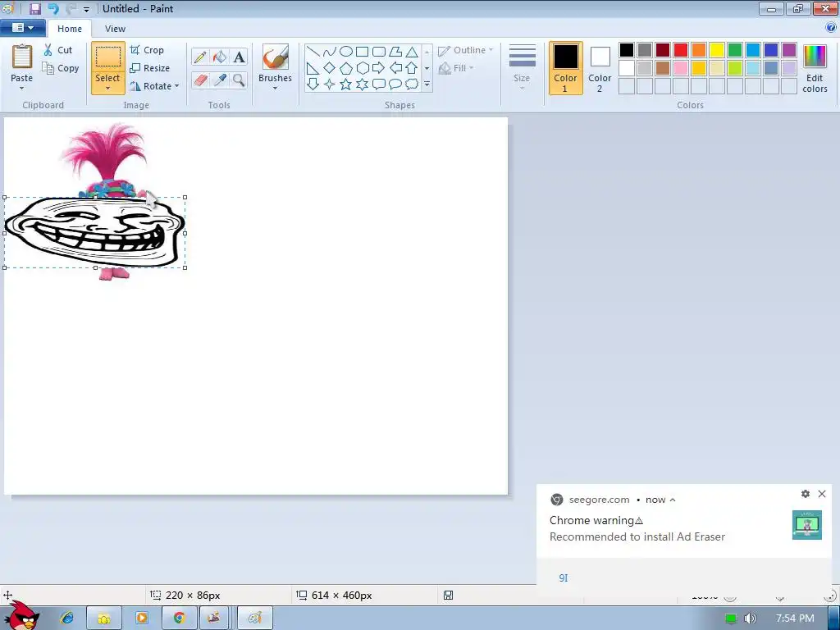Click the Paste clipboard icon
Viewport: 840px width, 630px height.
tap(22, 57)
